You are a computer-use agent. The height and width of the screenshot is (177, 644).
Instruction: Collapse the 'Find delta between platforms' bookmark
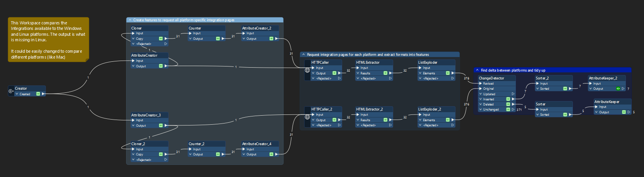coord(477,70)
